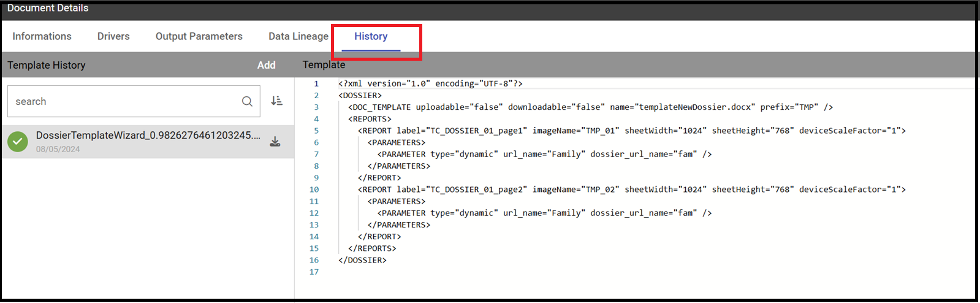Switch to the Informations tab
Image resolution: width=980 pixels, height=303 pixels.
[42, 36]
